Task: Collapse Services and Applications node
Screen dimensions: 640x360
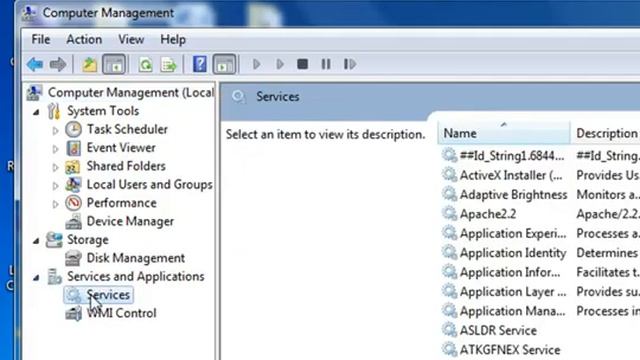Action: tap(36, 278)
